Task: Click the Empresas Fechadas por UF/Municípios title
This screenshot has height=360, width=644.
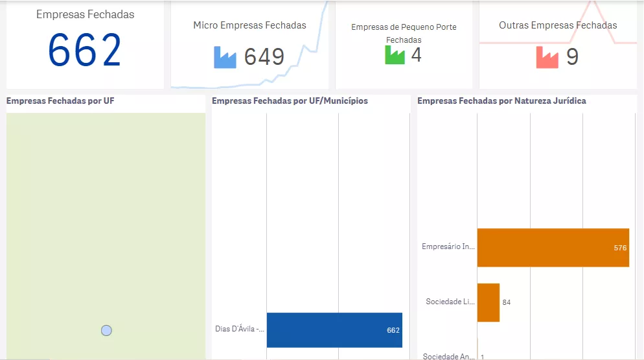Action: (x=290, y=101)
